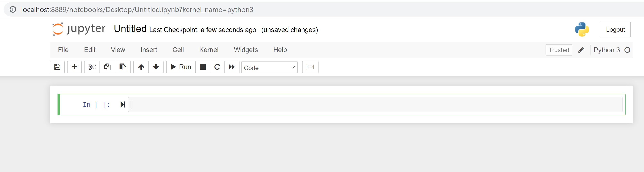This screenshot has height=172, width=644.
Task: Copy selected cells icon
Action: coord(107,67)
